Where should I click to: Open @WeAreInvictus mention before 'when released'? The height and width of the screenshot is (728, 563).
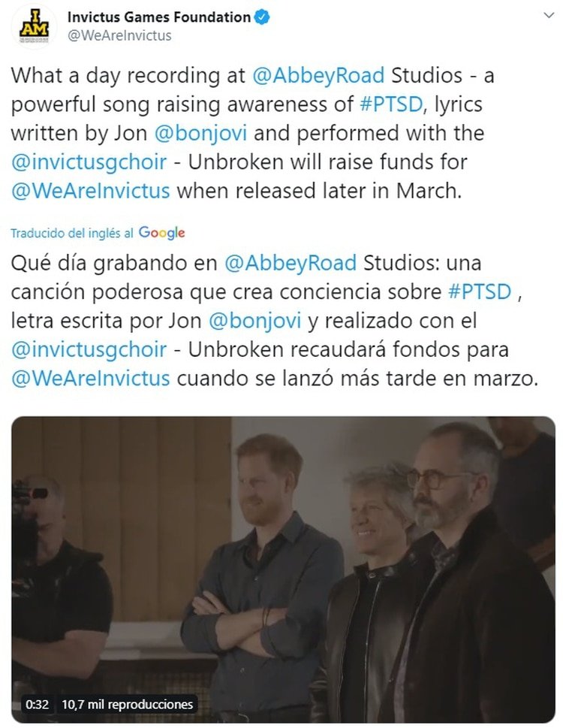point(90,192)
